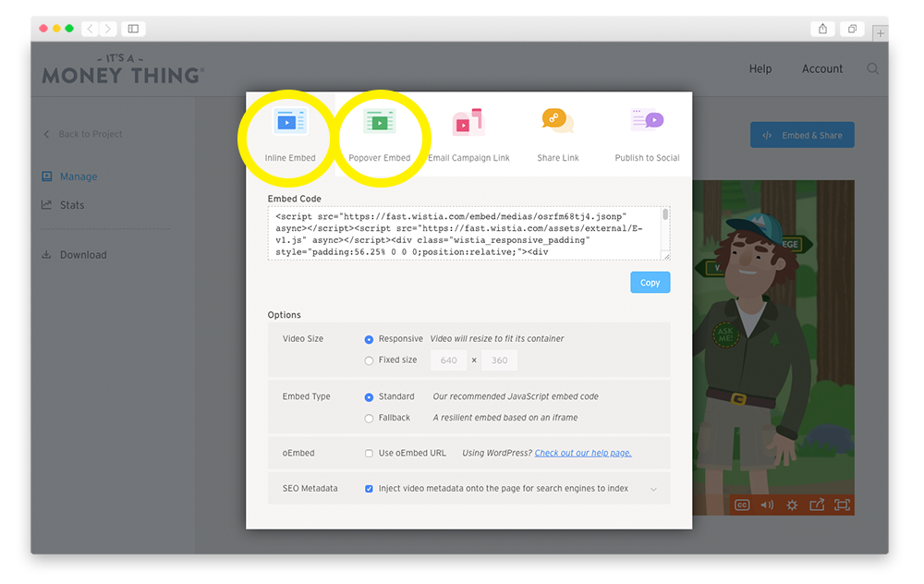Mute the video player volume
Viewport: 924px width, 584px height.
coord(767,505)
